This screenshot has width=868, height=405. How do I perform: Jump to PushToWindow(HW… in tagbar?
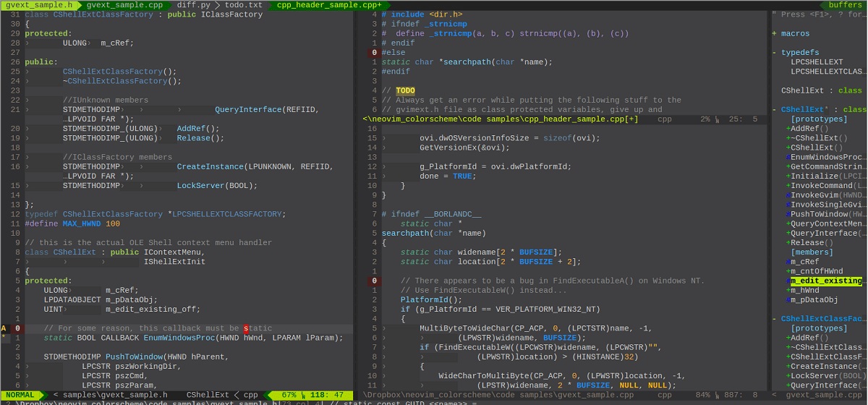pyautogui.click(x=826, y=214)
